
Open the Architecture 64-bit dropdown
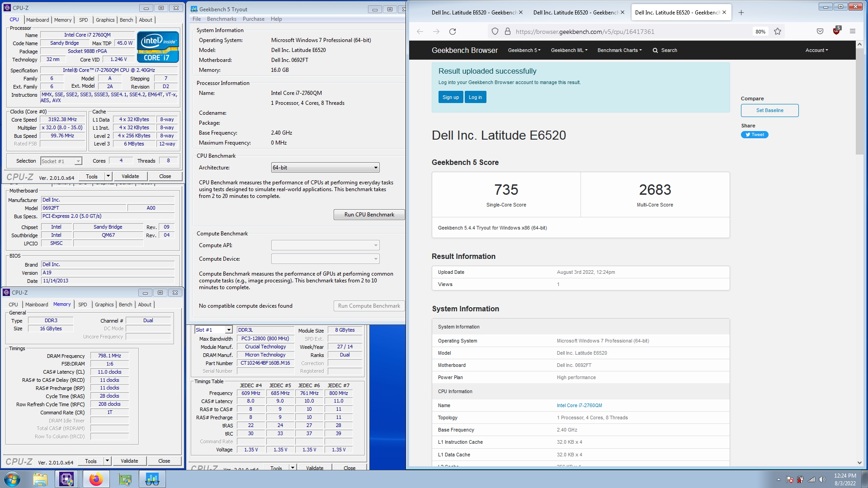coord(325,168)
